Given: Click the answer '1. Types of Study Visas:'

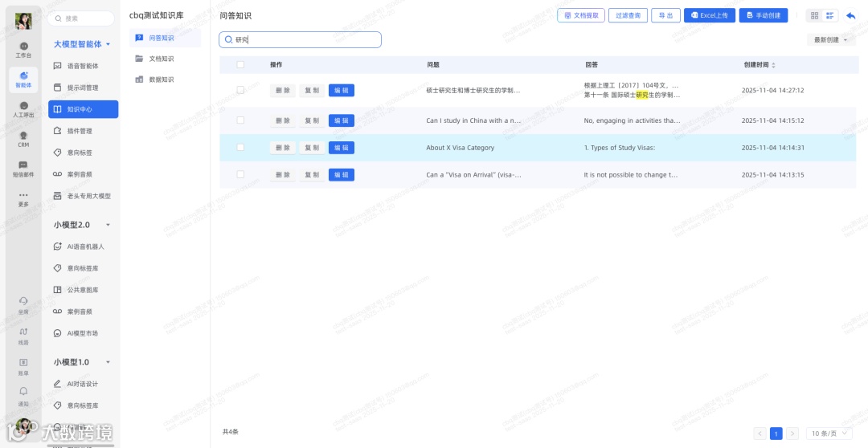Looking at the screenshot, I should pyautogui.click(x=620, y=148).
